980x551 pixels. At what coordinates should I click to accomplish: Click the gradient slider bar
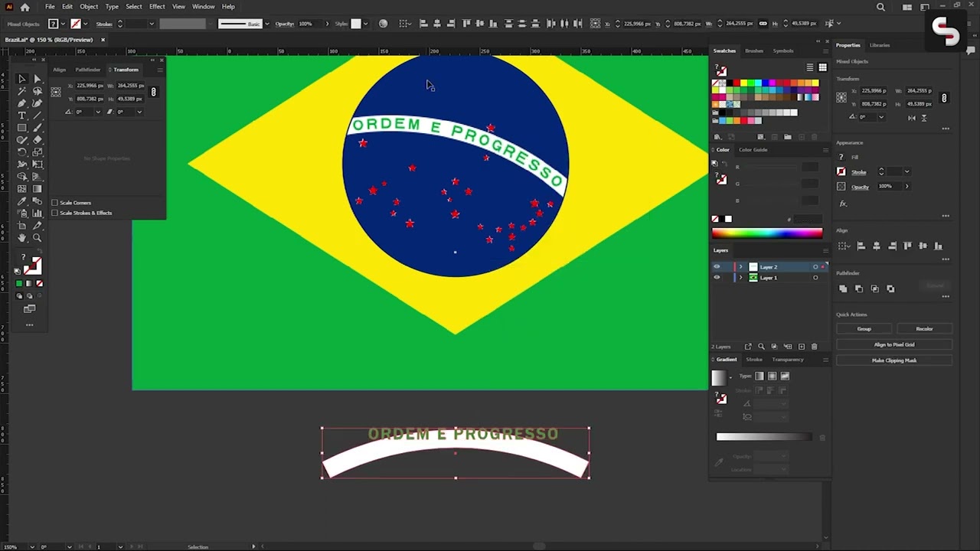pos(763,437)
